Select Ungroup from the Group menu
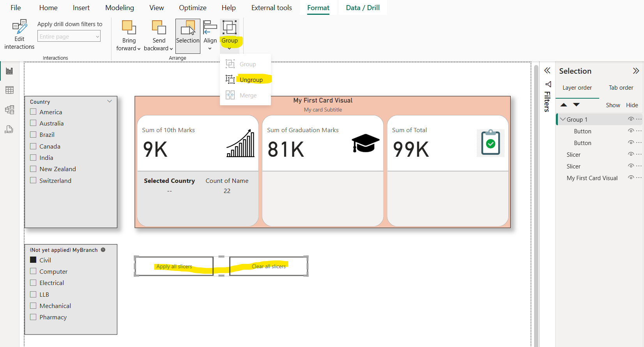Viewport: 644px width, 347px height. pos(251,80)
